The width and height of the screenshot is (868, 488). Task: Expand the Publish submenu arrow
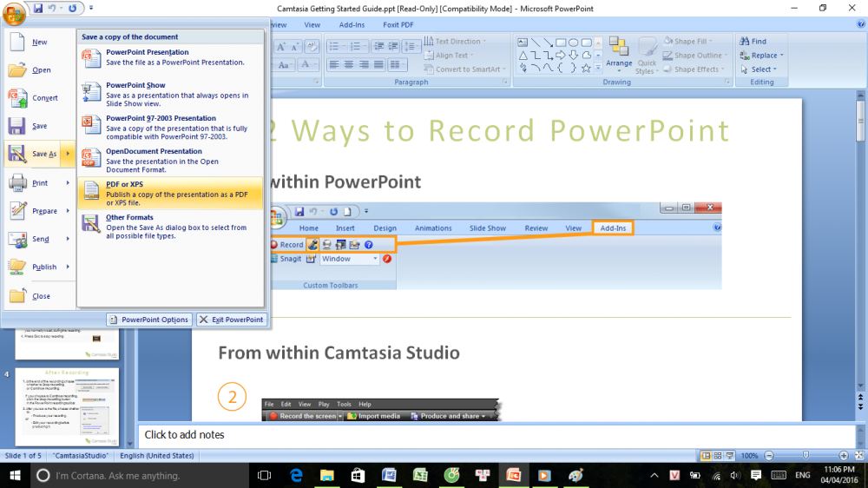(68, 267)
